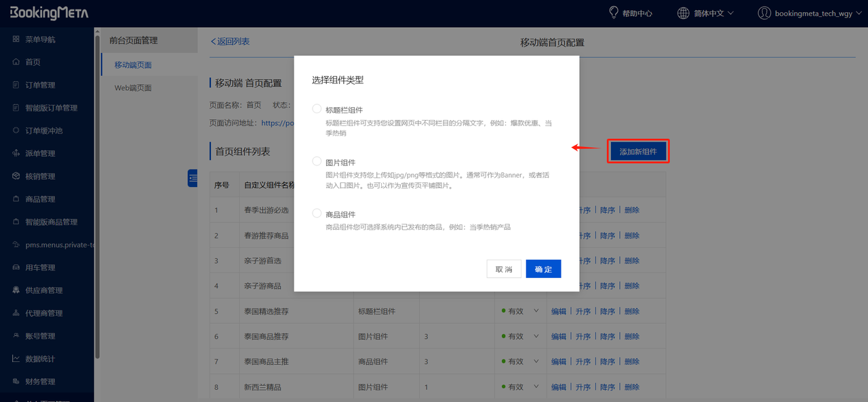Viewport: 868px width, 402px height.
Task: Click the 数据统计 statistics chart icon
Action: [15, 358]
